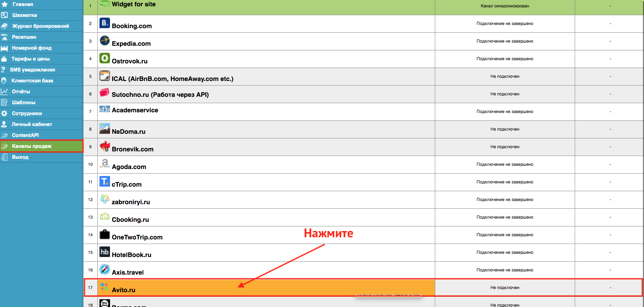Image resolution: width=644 pixels, height=307 pixels.
Task: Select the Журнал бронирований sidebar icon
Action: (5, 26)
